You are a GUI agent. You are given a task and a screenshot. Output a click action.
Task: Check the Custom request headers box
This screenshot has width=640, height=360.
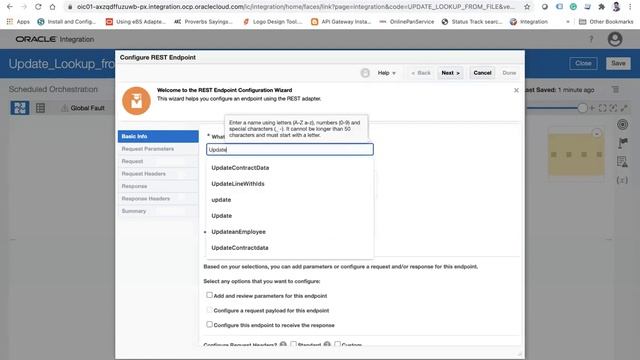point(338,344)
